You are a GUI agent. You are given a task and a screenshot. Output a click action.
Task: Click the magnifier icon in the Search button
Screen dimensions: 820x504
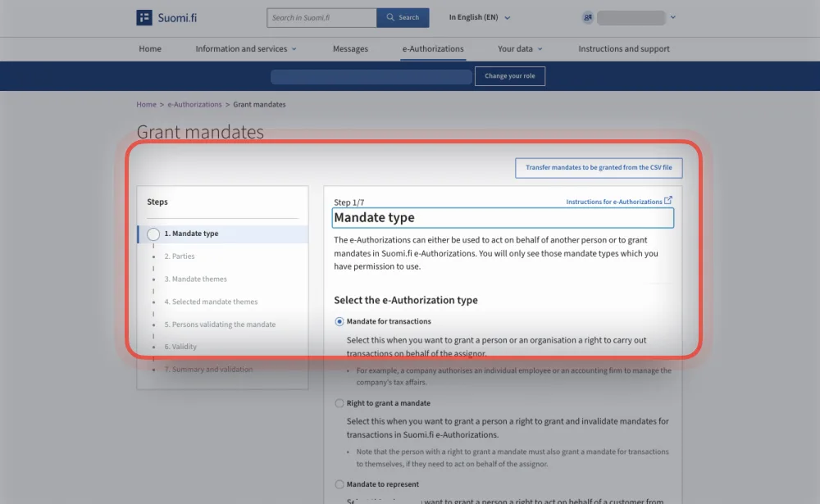(390, 17)
